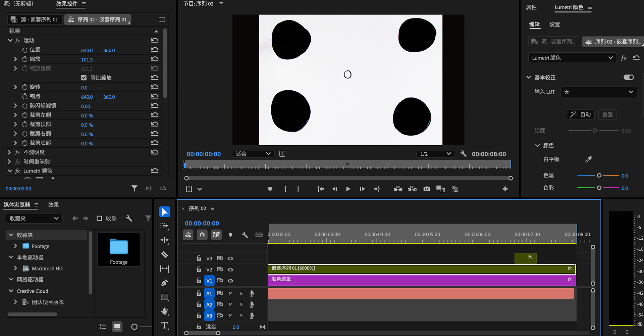Switch to the 效果 tab
The height and width of the screenshot is (336, 644).
(53, 205)
